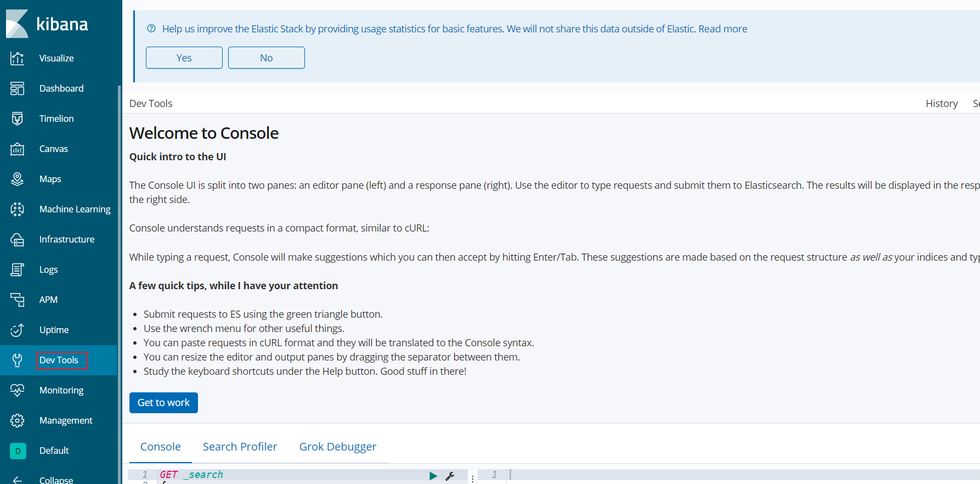
Task: Click the Maps pin icon
Action: (18, 179)
